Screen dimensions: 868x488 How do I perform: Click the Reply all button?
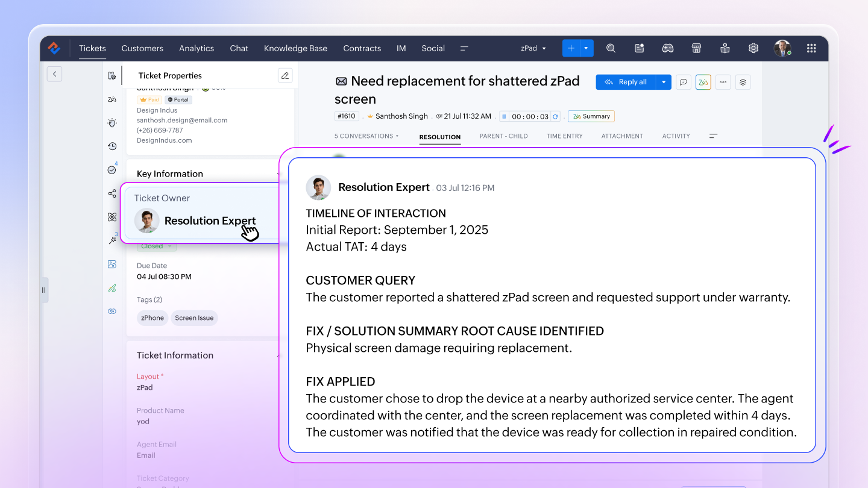click(x=626, y=82)
